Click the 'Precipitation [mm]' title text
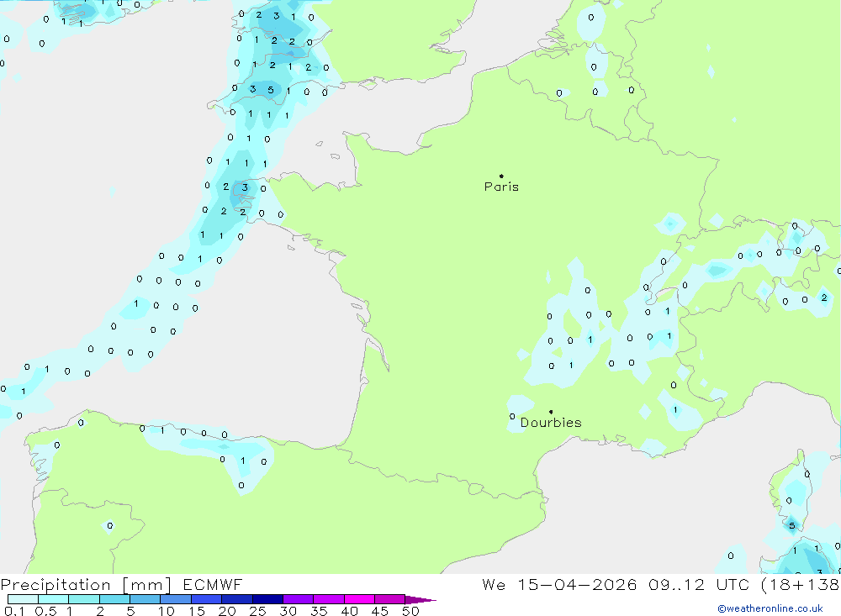Viewport: 841px width, 616px height. coord(86,585)
